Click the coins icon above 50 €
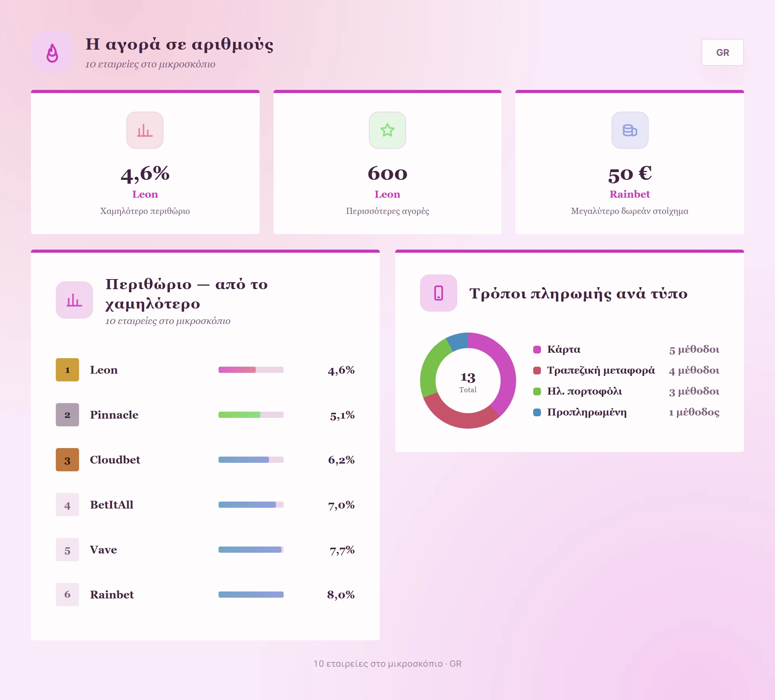The width and height of the screenshot is (775, 700). pos(630,130)
